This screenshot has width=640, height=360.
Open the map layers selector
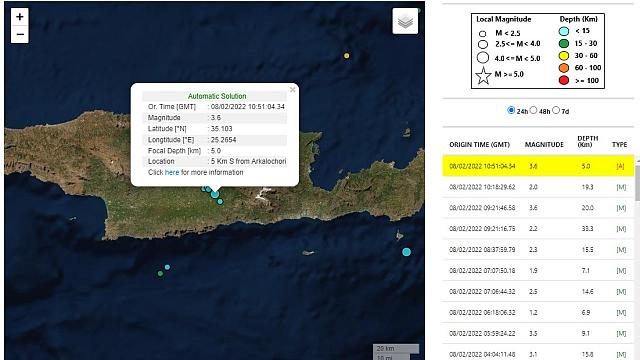pos(405,21)
